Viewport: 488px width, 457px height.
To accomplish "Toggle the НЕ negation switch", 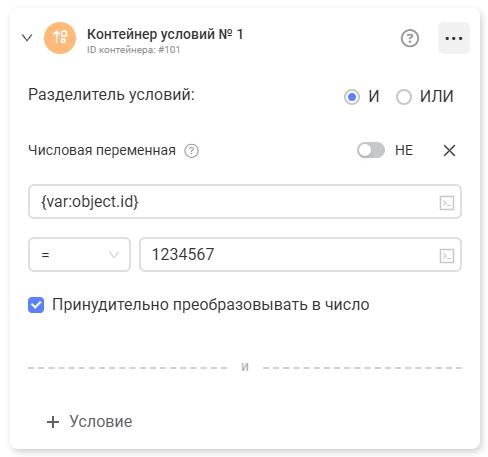I will (x=371, y=150).
